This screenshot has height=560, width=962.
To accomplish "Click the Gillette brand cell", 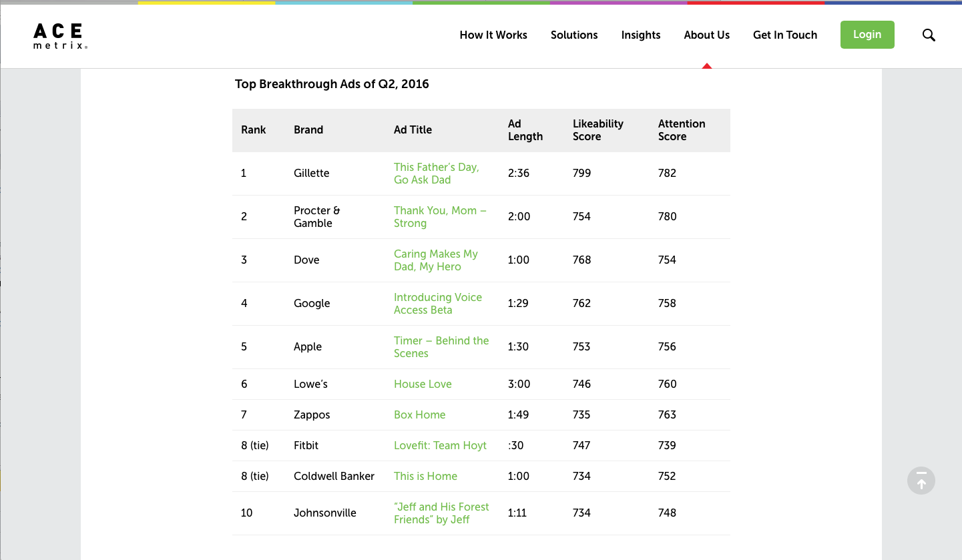I will [312, 174].
